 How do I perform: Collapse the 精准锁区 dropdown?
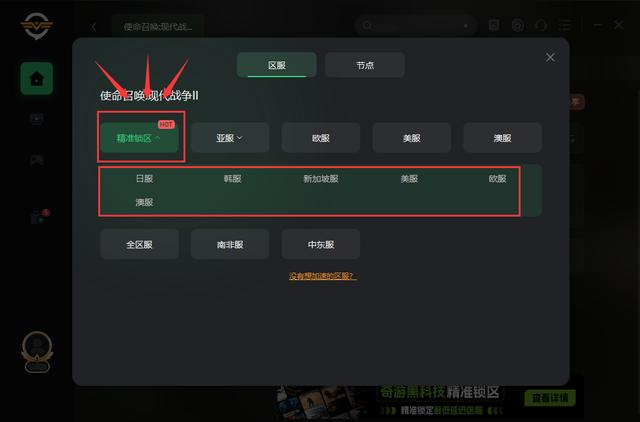tap(139, 138)
